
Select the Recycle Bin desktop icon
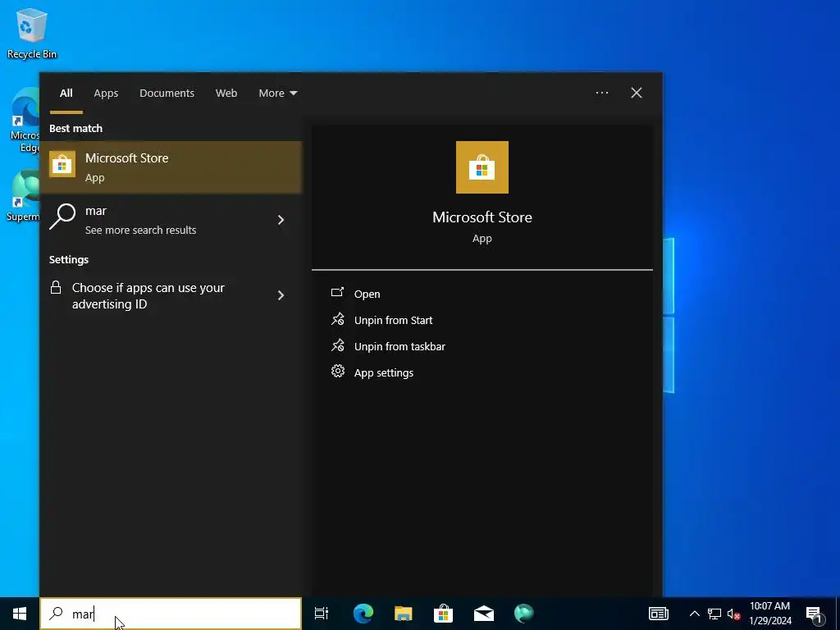coord(32,33)
